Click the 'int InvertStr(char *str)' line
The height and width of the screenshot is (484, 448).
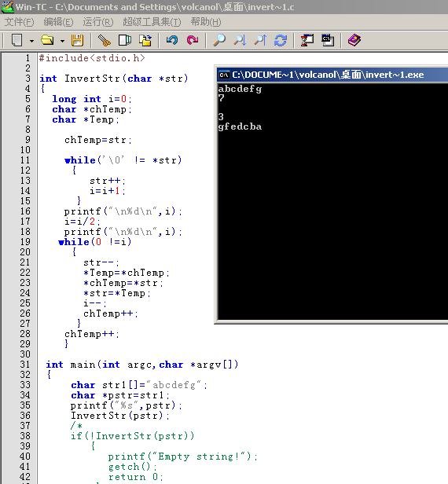coord(114,79)
